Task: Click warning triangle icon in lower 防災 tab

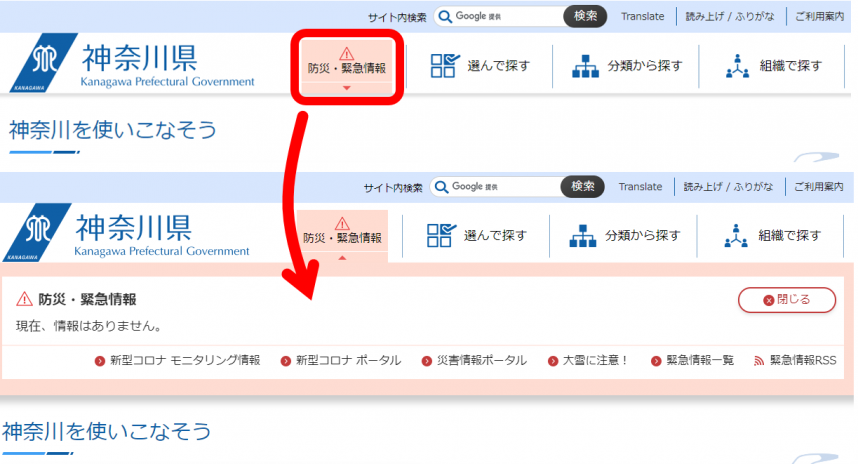Action: (343, 223)
